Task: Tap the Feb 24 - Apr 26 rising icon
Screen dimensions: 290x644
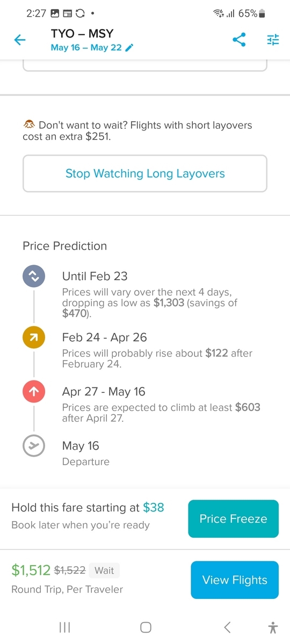Action: tap(33, 338)
